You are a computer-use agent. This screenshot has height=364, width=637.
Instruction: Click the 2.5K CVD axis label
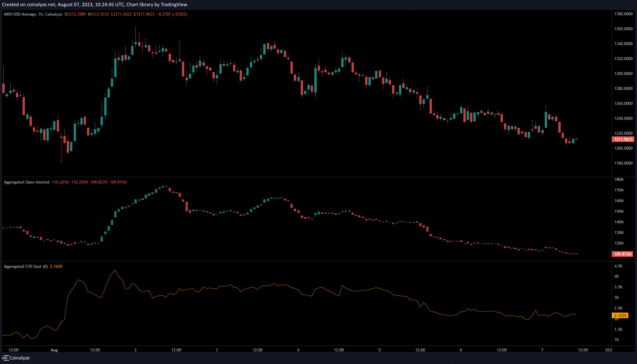618,308
